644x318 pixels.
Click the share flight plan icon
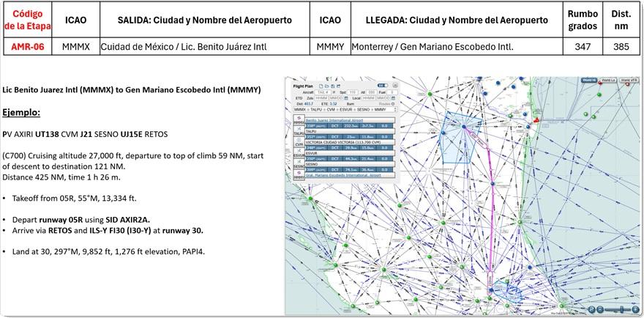click(338, 86)
